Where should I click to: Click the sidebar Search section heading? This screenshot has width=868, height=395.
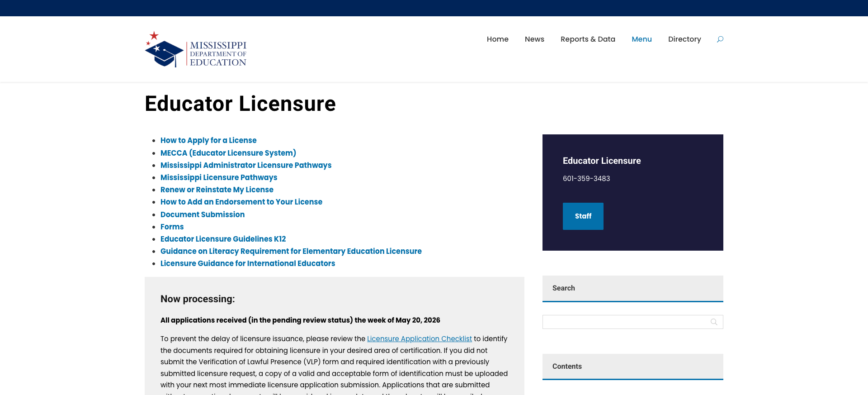pos(564,288)
